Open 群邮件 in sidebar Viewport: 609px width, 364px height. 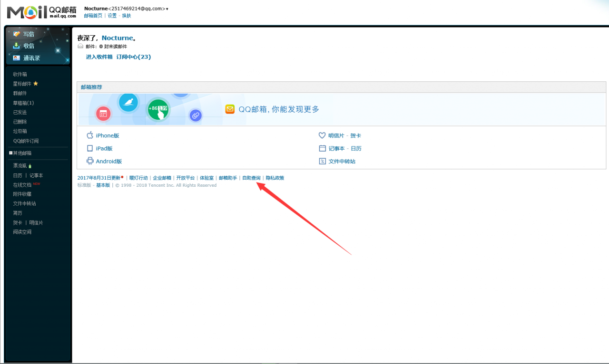point(20,93)
